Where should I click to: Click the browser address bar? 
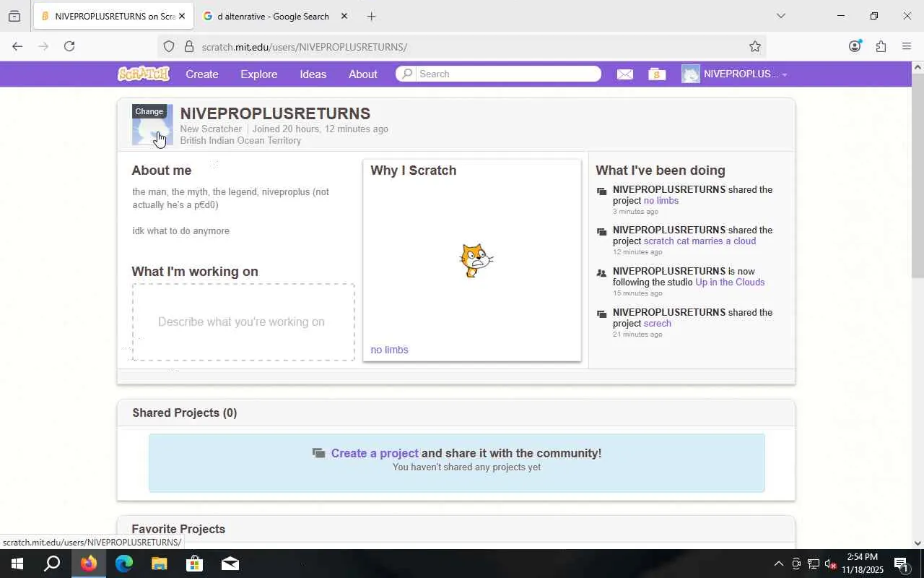coord(462,46)
